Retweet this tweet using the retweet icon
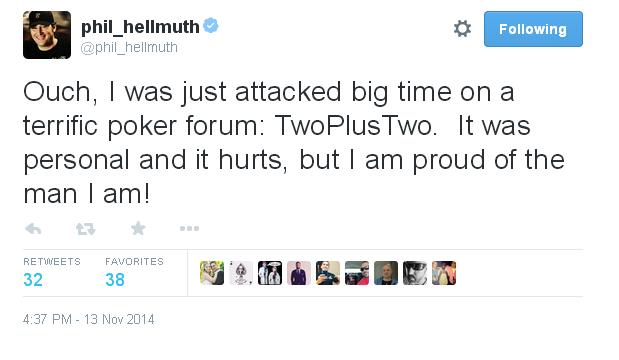The image size is (619, 360). click(x=86, y=229)
